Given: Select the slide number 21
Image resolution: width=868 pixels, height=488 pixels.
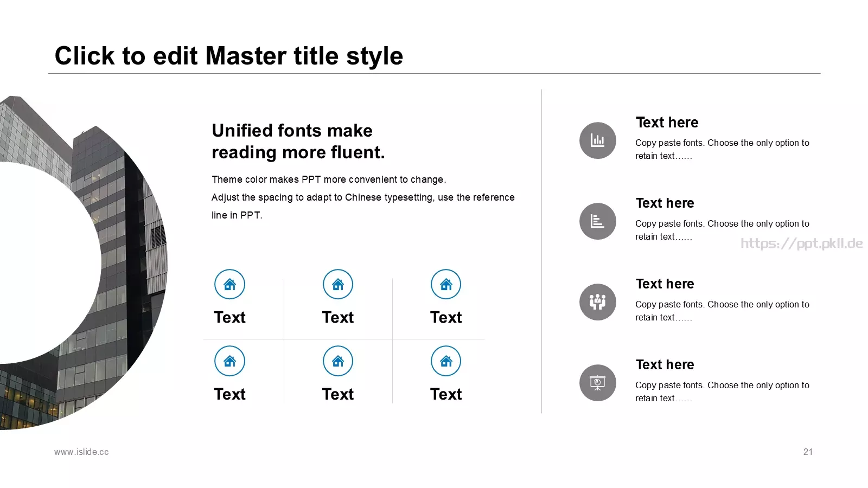Looking at the screenshot, I should tap(808, 452).
